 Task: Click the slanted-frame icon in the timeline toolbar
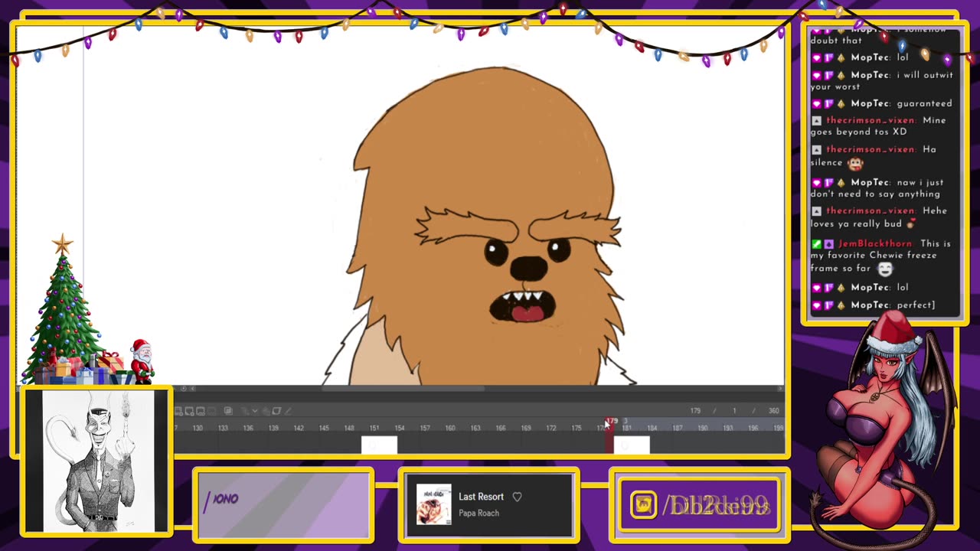click(x=276, y=411)
